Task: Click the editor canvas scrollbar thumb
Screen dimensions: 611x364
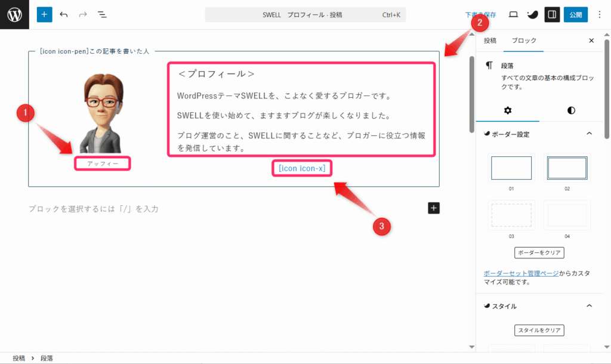Action: [x=472, y=94]
